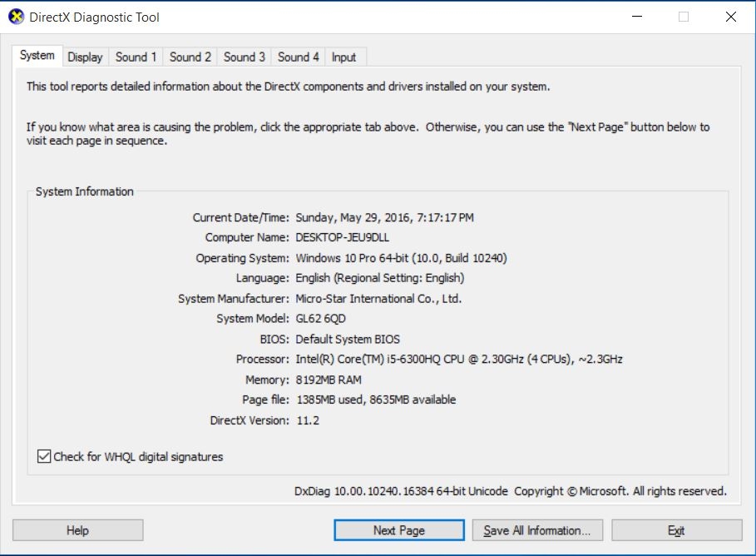Select computer name DESKTOP-JEU9DLL text
The width and height of the screenshot is (756, 556).
(343, 237)
